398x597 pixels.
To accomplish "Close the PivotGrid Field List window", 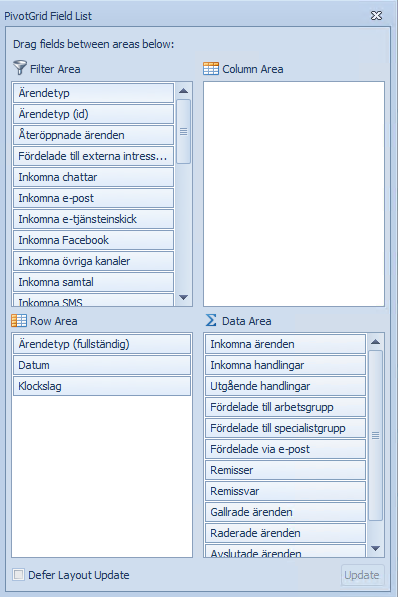I will coord(376,15).
